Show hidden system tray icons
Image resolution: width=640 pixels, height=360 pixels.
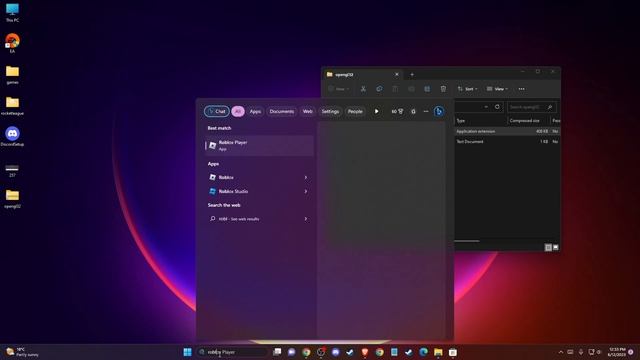point(561,352)
